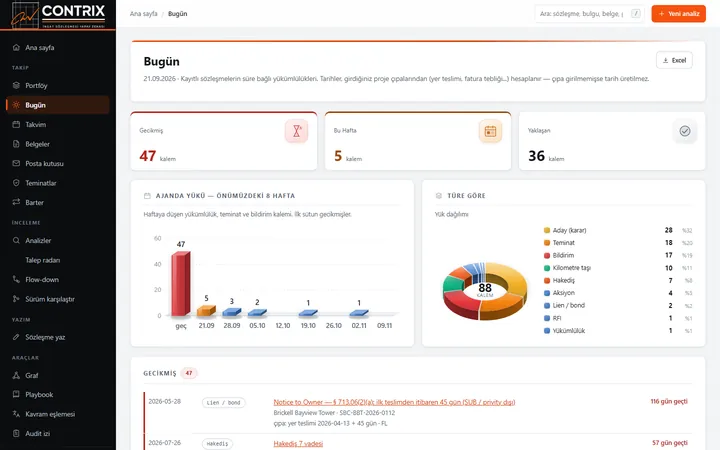Open Ana sayfa menu item
The height and width of the screenshot is (450, 720).
58,47
